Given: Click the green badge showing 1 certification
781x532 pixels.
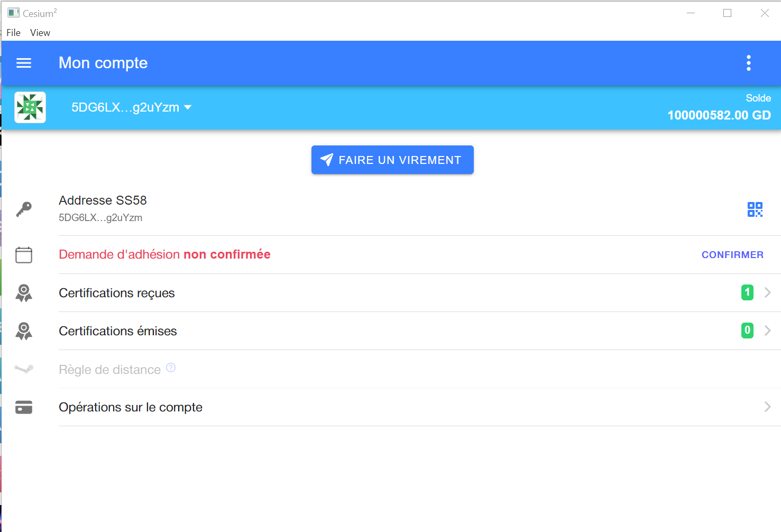Looking at the screenshot, I should 747,292.
